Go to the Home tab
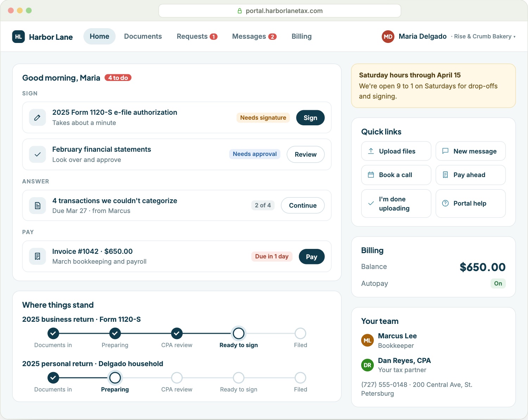This screenshot has width=528, height=420. (x=100, y=36)
